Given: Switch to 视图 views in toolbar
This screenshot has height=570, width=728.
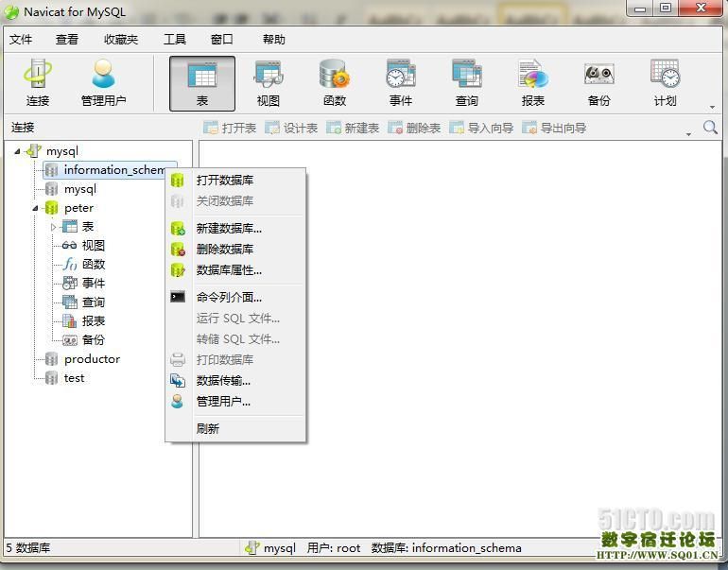Looking at the screenshot, I should tap(269, 83).
